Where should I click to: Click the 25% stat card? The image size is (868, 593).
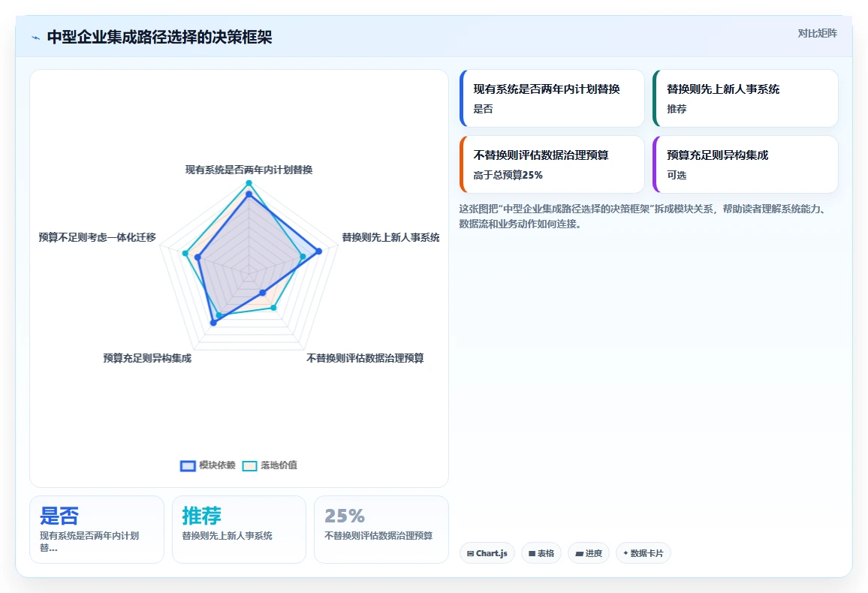point(381,529)
